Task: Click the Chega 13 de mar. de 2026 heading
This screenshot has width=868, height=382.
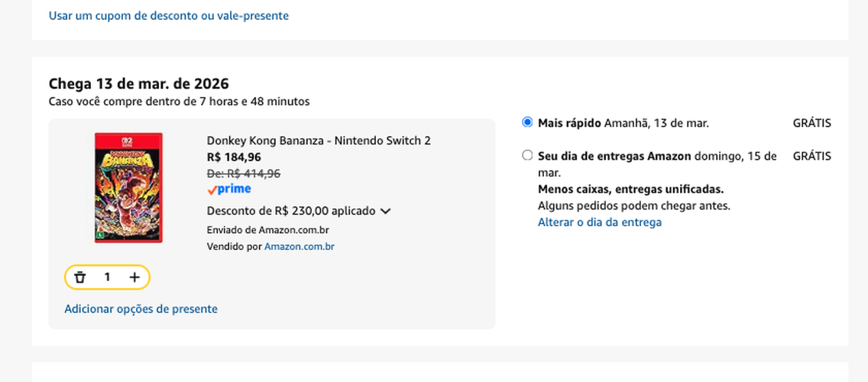Action: tap(139, 84)
